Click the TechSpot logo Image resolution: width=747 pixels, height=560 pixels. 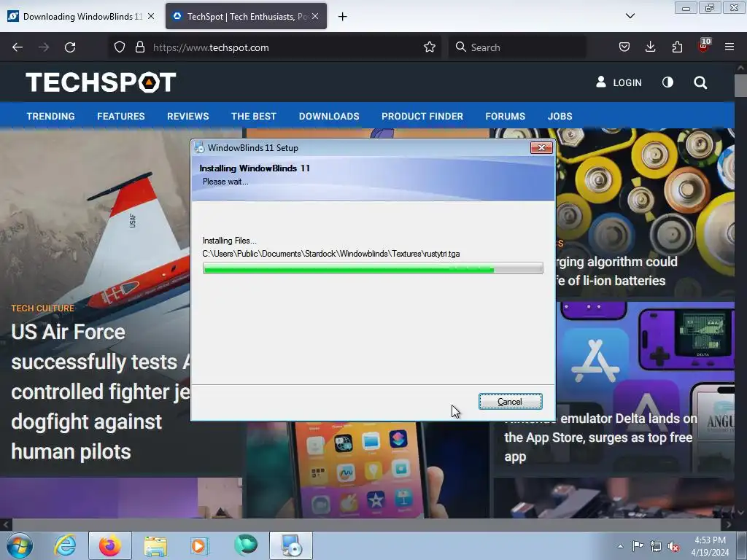coord(101,82)
